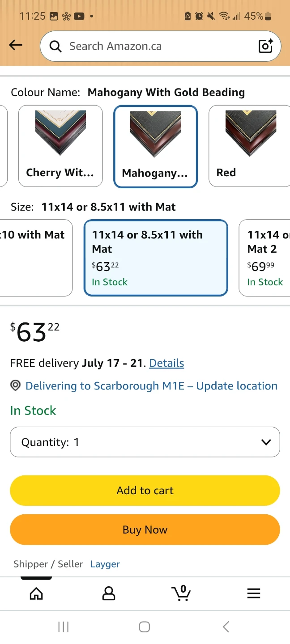Image resolution: width=290 pixels, height=644 pixels.
Task: Open delivery Details link
Action: pyautogui.click(x=166, y=363)
